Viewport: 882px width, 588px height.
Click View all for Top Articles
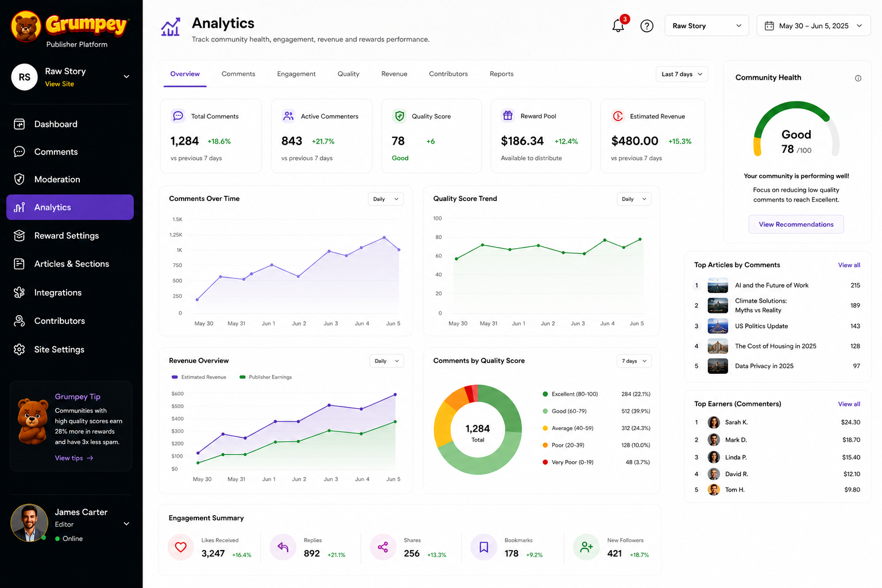coord(849,265)
